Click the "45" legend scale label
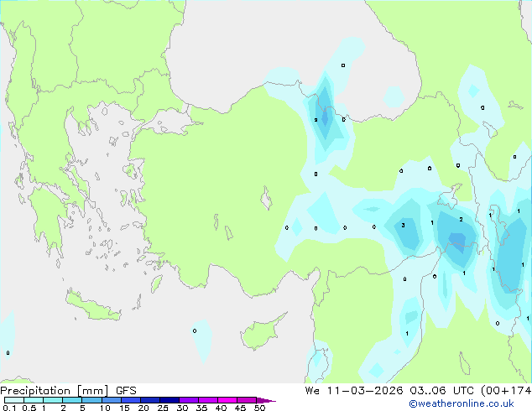The height and width of the screenshot is (411, 532). (x=240, y=408)
